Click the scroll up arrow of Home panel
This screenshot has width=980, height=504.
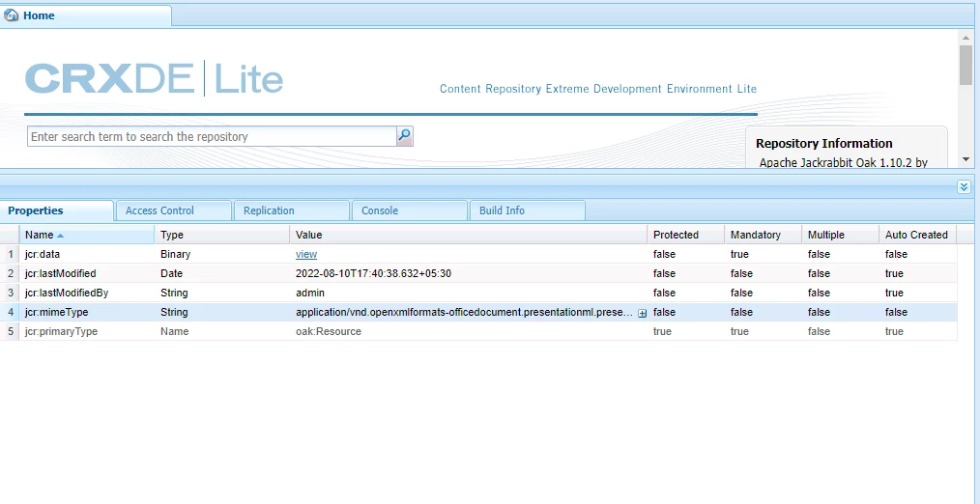[966, 38]
